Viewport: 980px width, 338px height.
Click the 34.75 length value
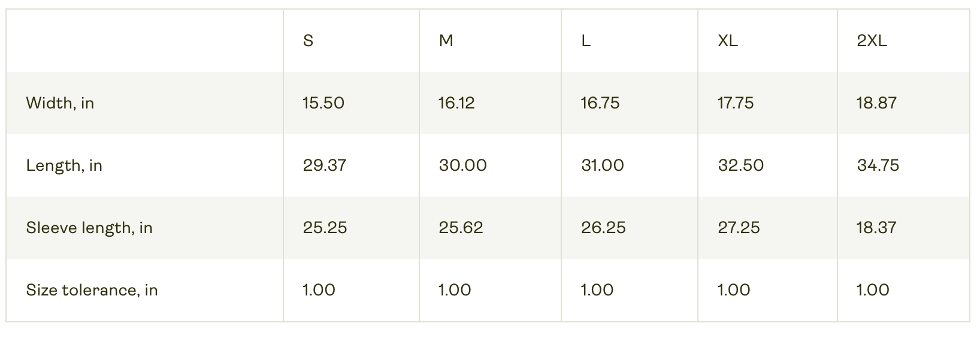(x=878, y=165)
